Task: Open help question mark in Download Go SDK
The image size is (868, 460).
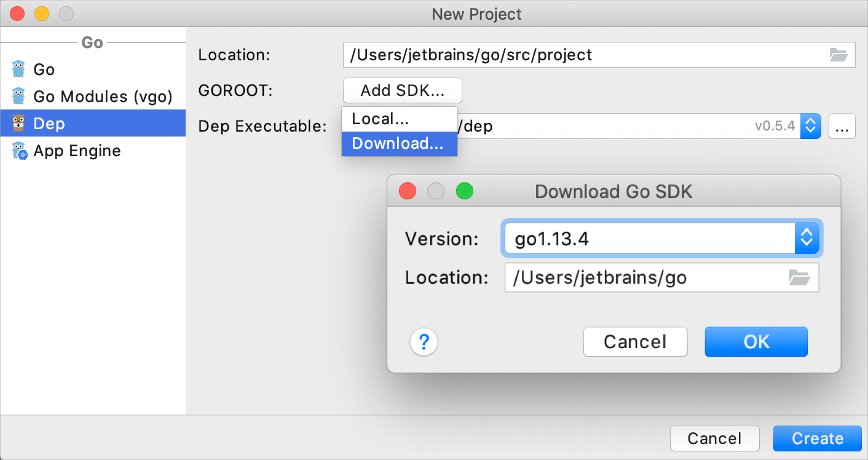Action: pyautogui.click(x=424, y=341)
